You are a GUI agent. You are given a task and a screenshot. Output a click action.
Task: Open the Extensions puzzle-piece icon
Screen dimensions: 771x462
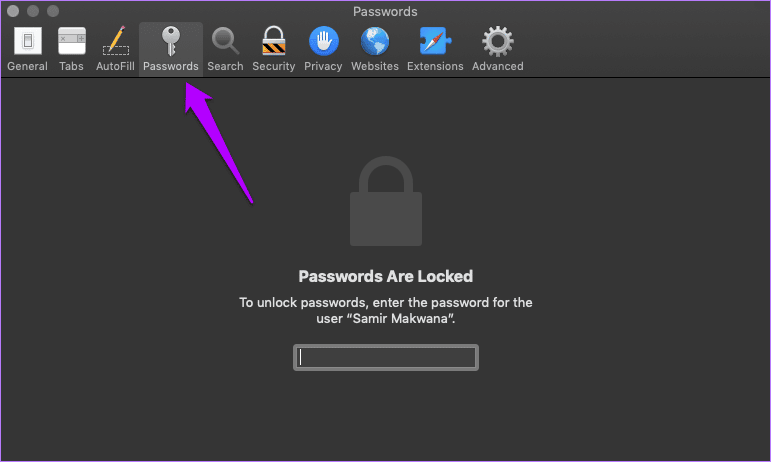pyautogui.click(x=435, y=41)
